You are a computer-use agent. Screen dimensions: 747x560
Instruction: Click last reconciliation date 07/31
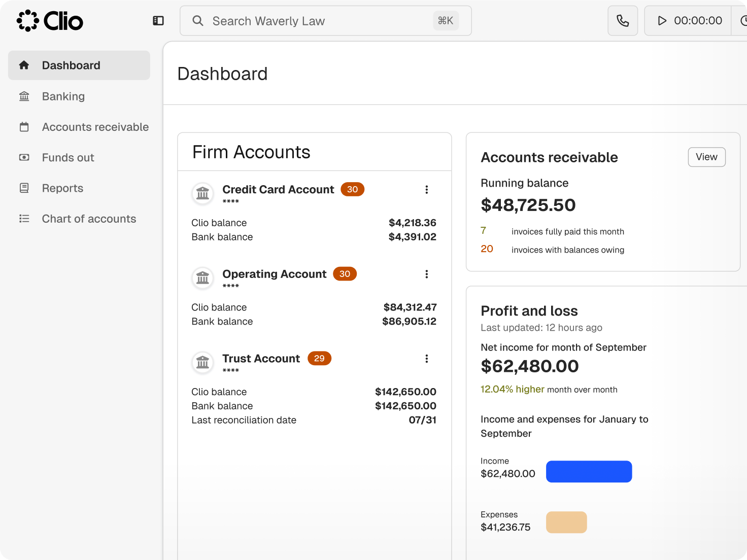[422, 420]
